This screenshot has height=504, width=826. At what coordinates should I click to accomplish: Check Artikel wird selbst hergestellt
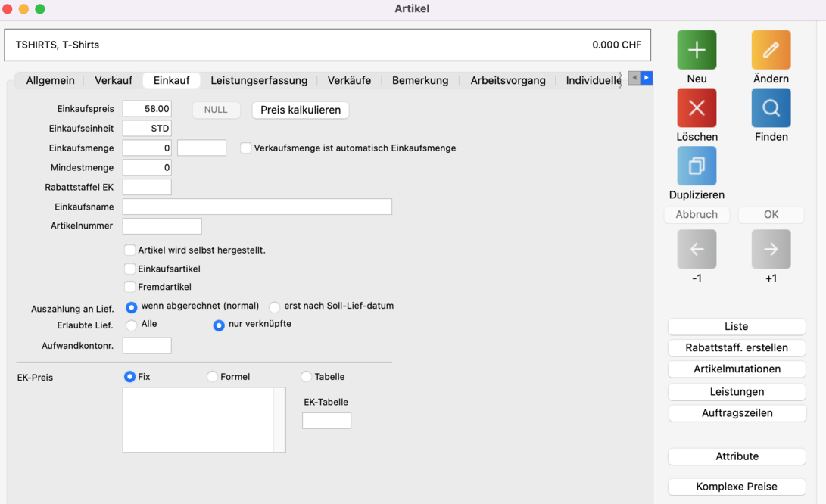tap(130, 250)
